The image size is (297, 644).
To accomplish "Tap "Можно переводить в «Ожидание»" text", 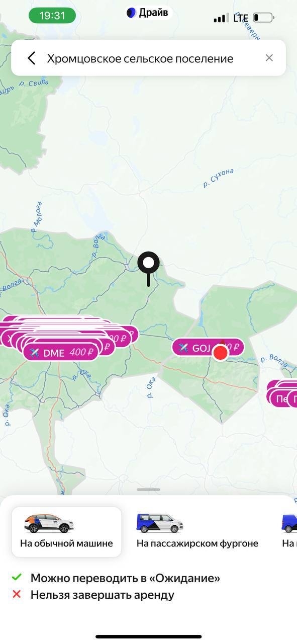I will pyautogui.click(x=125, y=578).
